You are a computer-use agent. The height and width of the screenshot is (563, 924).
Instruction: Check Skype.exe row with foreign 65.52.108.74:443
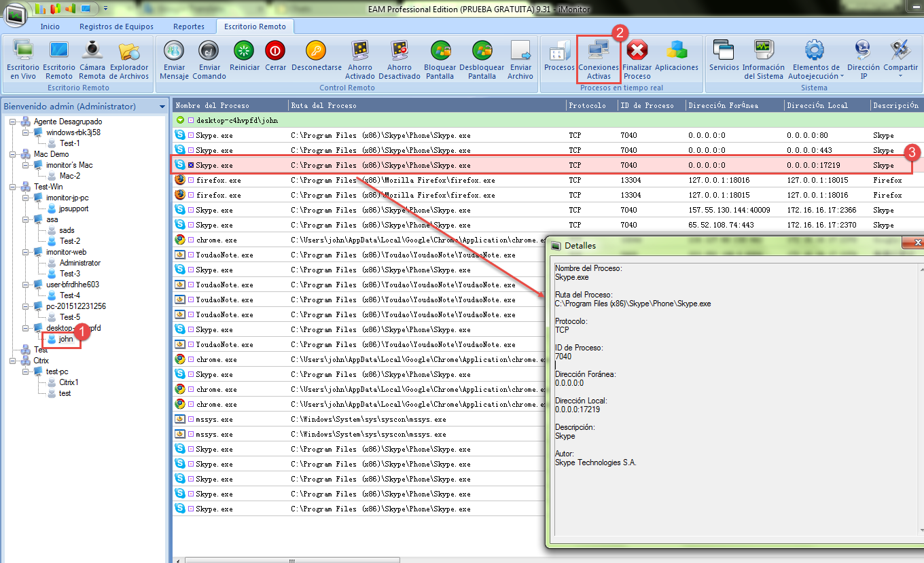point(191,225)
